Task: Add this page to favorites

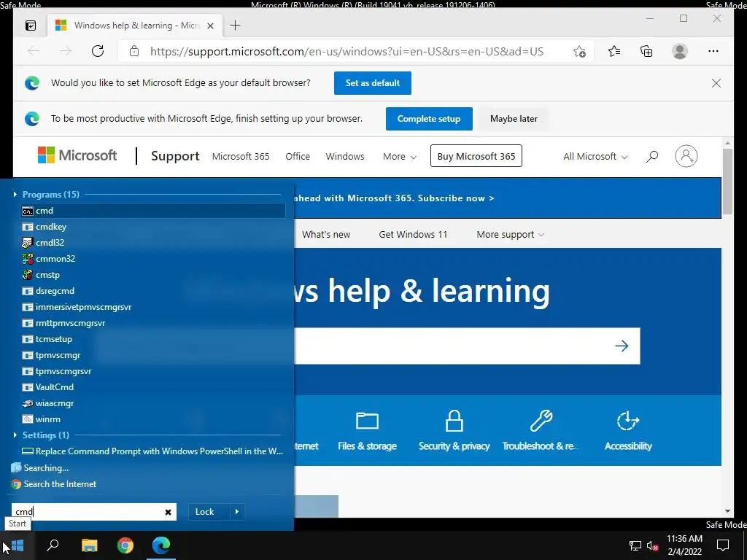Action: click(579, 52)
